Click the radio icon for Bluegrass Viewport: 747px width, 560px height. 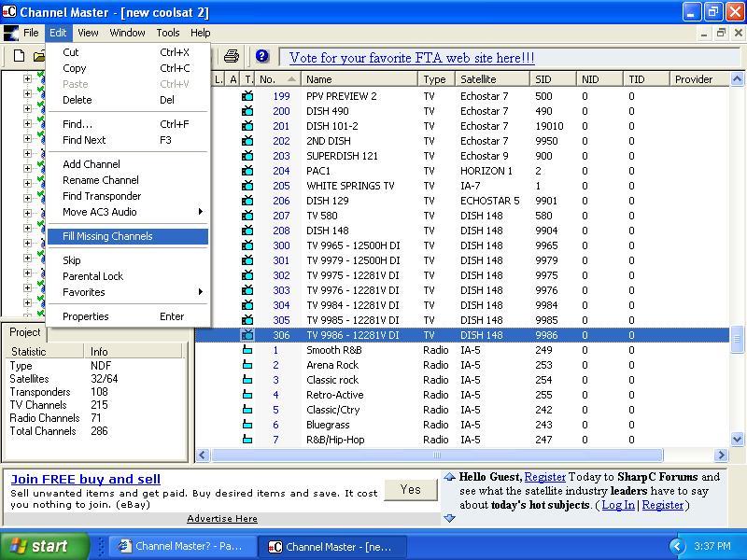[x=247, y=425]
